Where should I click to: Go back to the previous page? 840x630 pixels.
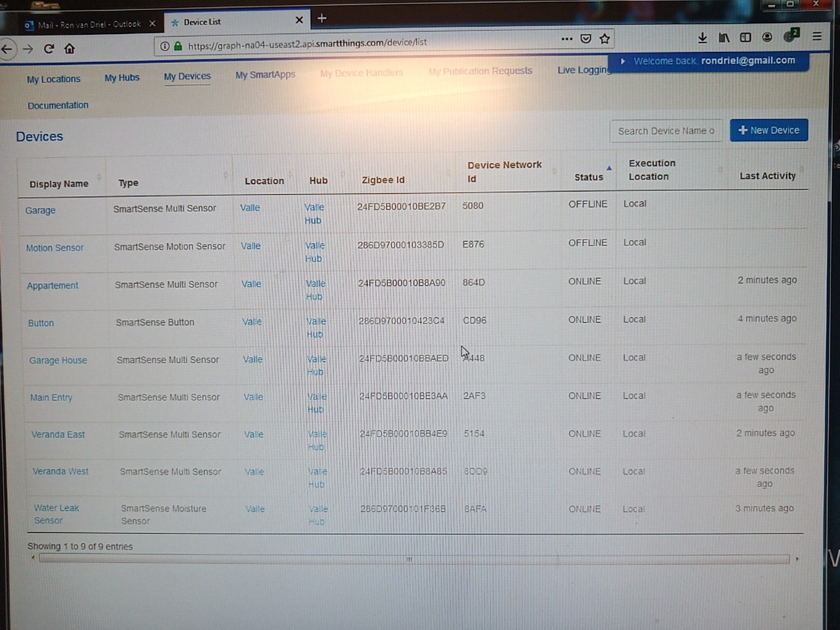[7, 49]
